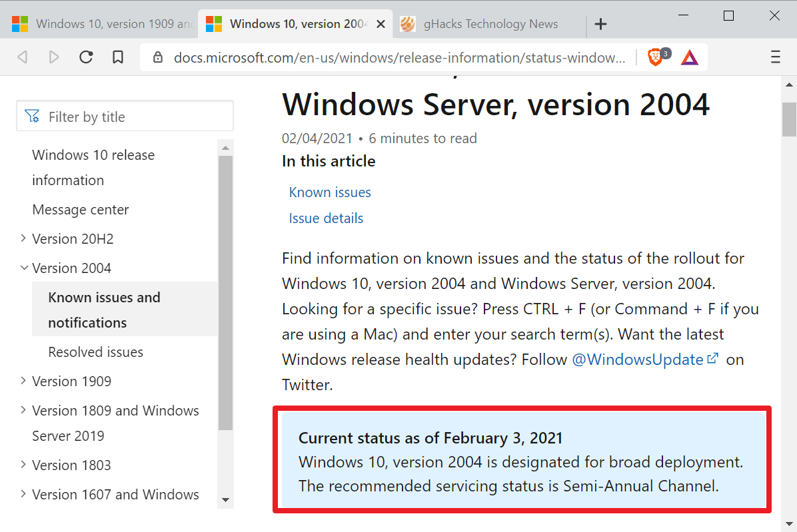Image resolution: width=797 pixels, height=532 pixels.
Task: Expand the Version 1909 chevron
Action: [x=23, y=381]
